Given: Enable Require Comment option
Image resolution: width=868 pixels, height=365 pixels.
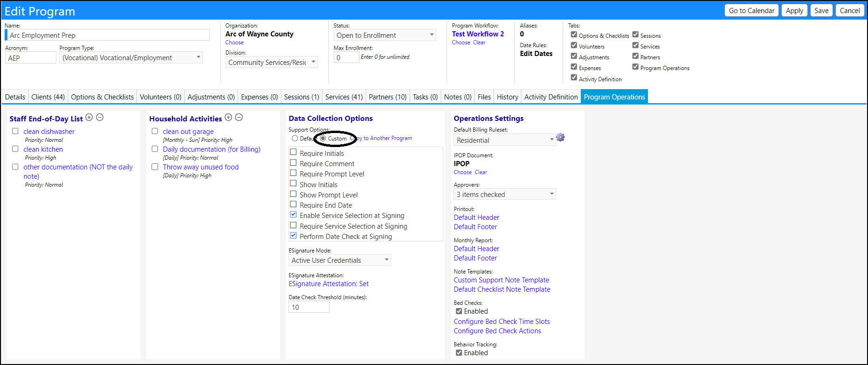Looking at the screenshot, I should click(293, 162).
